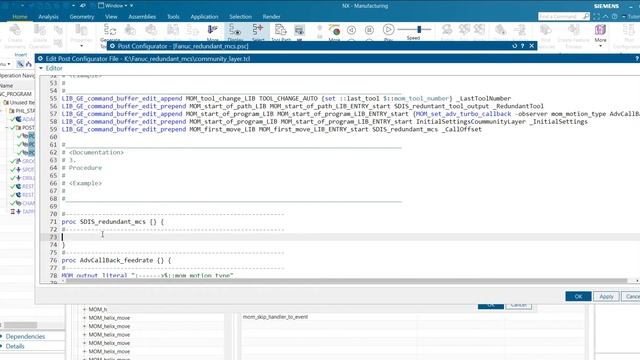Click the Post Configurator help question icon
Viewport: 640px width, 360px height.
tap(522, 46)
